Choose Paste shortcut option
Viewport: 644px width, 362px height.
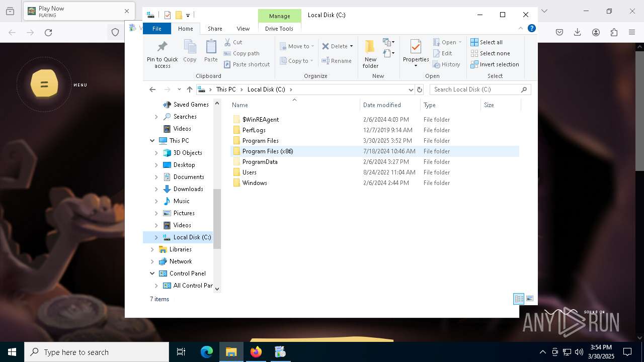[247, 64]
